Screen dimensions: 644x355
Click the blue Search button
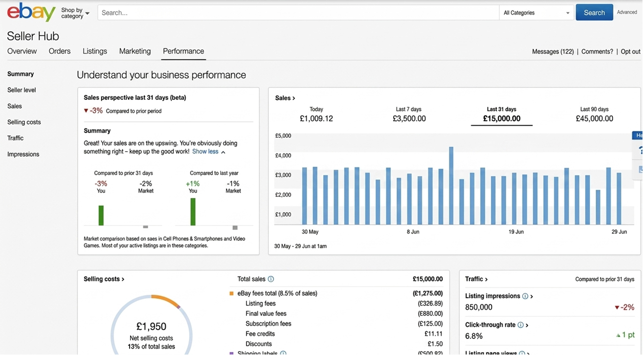(x=594, y=13)
